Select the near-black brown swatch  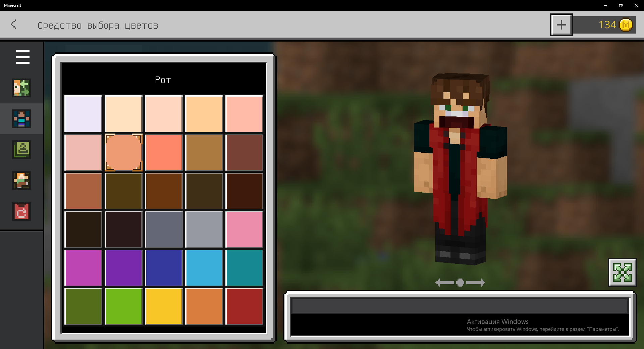pyautogui.click(x=83, y=230)
